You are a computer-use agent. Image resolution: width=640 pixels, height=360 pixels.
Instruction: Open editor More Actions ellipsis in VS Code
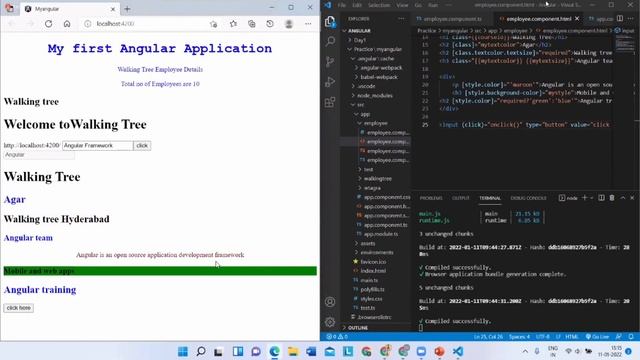point(631,19)
